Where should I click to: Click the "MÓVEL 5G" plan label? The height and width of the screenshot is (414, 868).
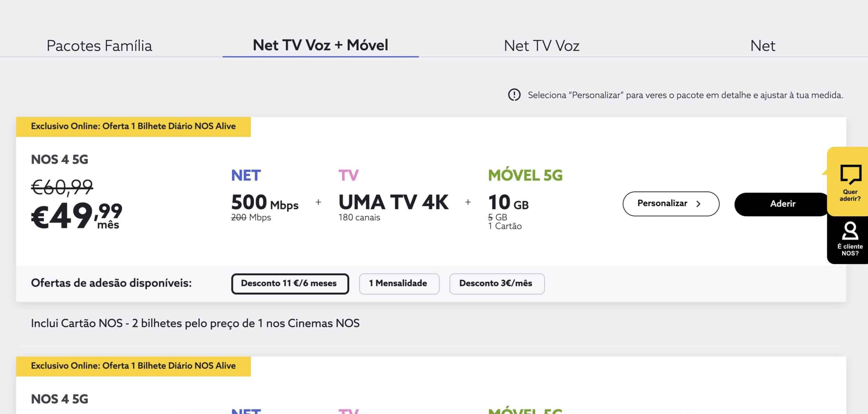click(x=525, y=175)
